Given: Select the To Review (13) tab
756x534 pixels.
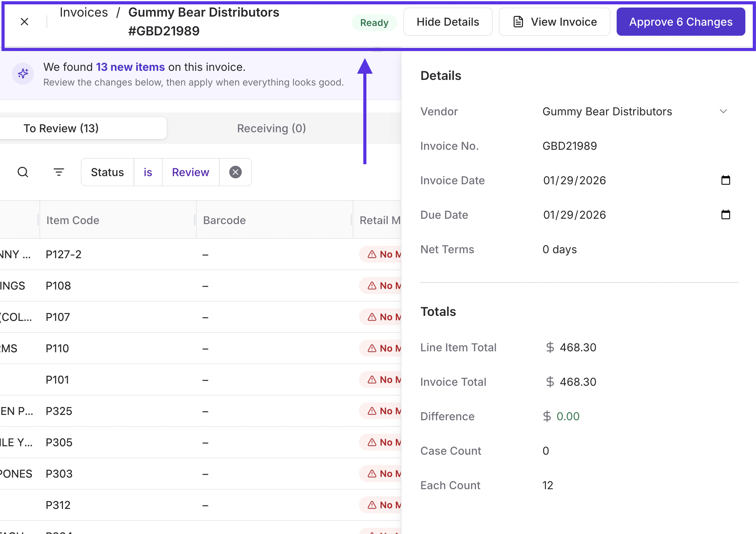Looking at the screenshot, I should pos(61,128).
